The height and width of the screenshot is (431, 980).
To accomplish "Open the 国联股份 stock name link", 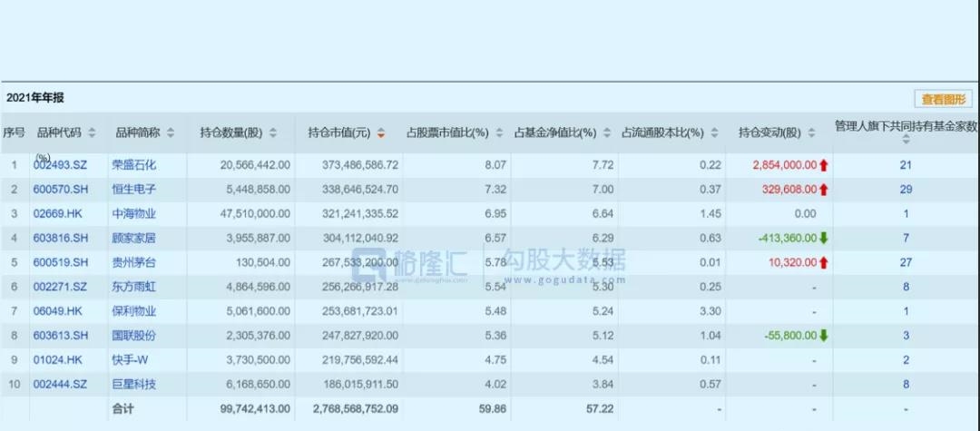I will click(133, 336).
